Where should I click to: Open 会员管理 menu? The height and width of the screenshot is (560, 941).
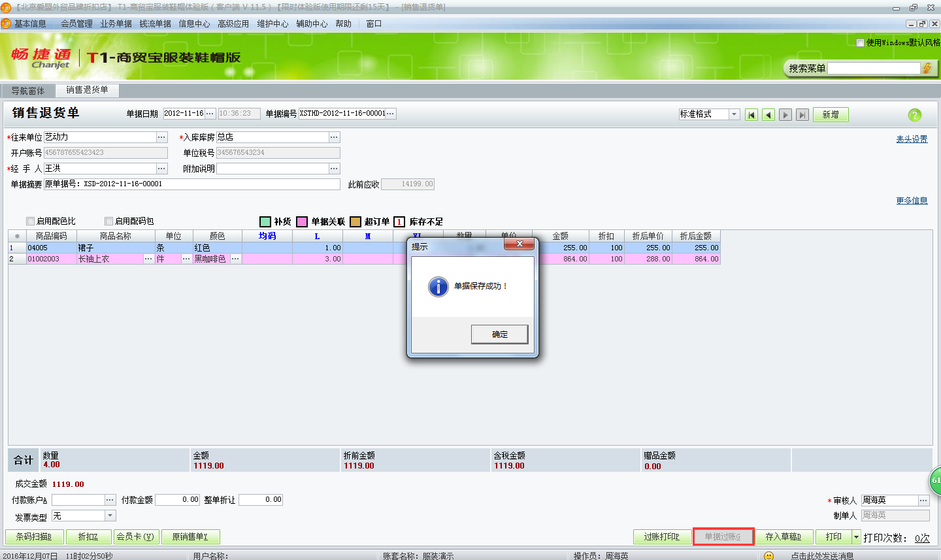77,24
